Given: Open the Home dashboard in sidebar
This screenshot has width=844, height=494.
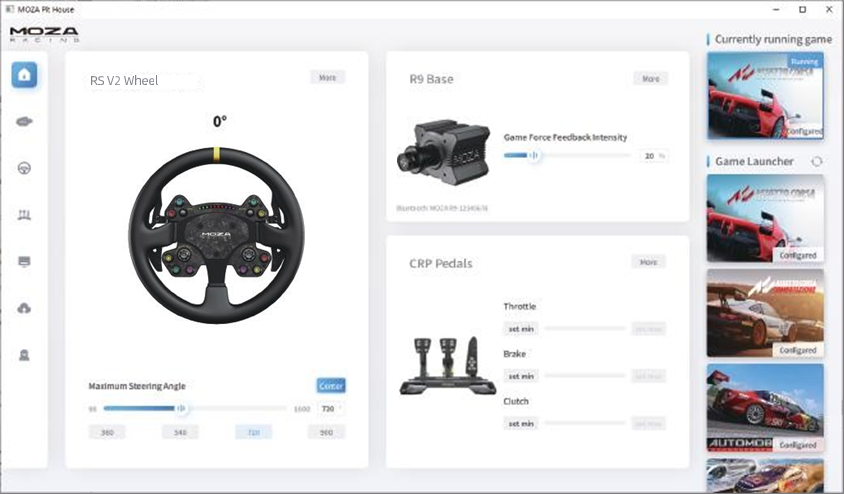Looking at the screenshot, I should 25,75.
